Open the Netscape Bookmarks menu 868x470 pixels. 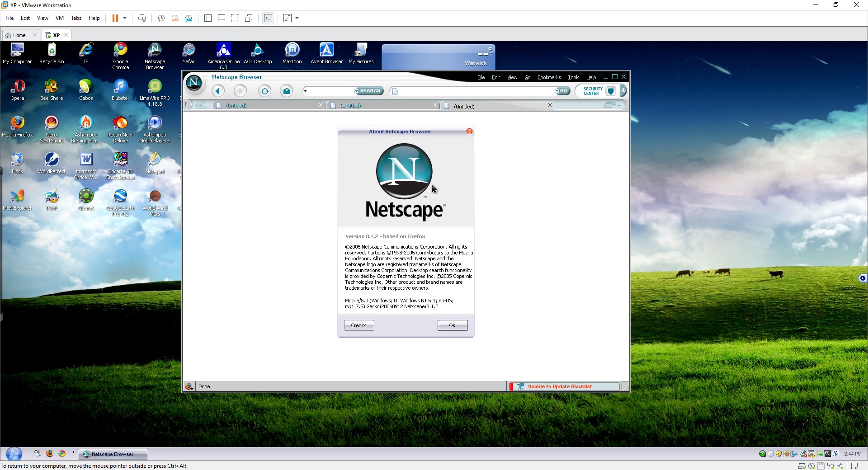coord(549,77)
